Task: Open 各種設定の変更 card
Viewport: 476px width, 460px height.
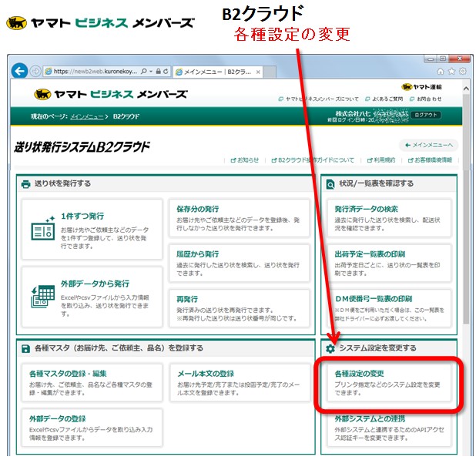Action: tap(389, 383)
